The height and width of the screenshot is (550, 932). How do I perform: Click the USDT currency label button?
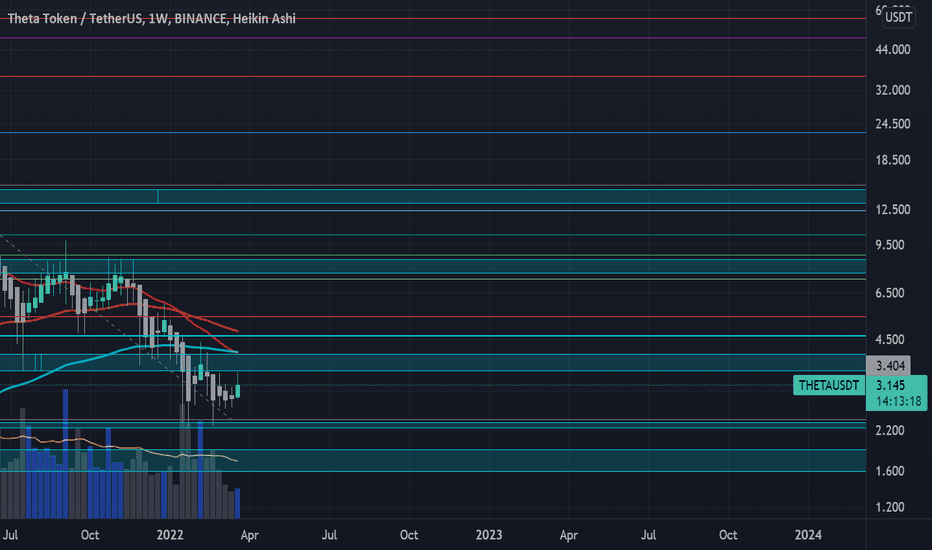(x=898, y=17)
